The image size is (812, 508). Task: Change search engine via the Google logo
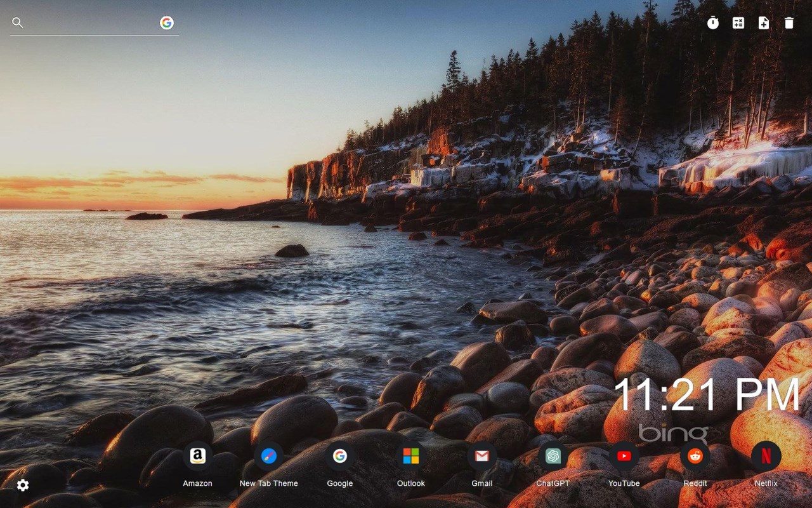[167, 23]
